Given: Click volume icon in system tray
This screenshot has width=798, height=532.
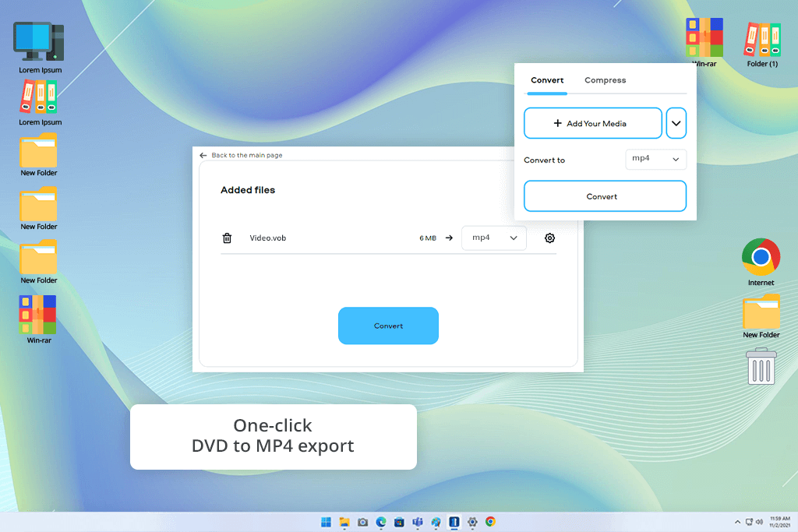Looking at the screenshot, I should pos(759,522).
